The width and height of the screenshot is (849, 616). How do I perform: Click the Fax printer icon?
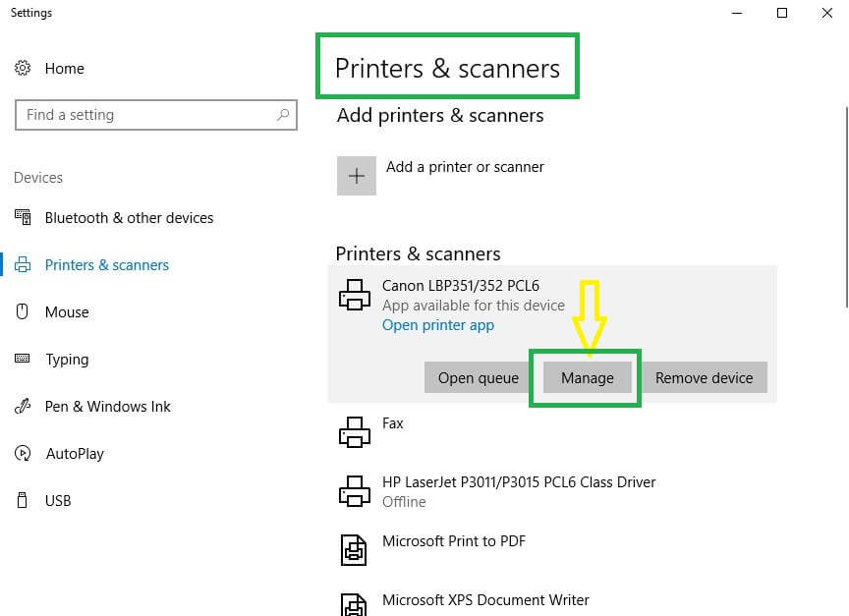tap(355, 432)
